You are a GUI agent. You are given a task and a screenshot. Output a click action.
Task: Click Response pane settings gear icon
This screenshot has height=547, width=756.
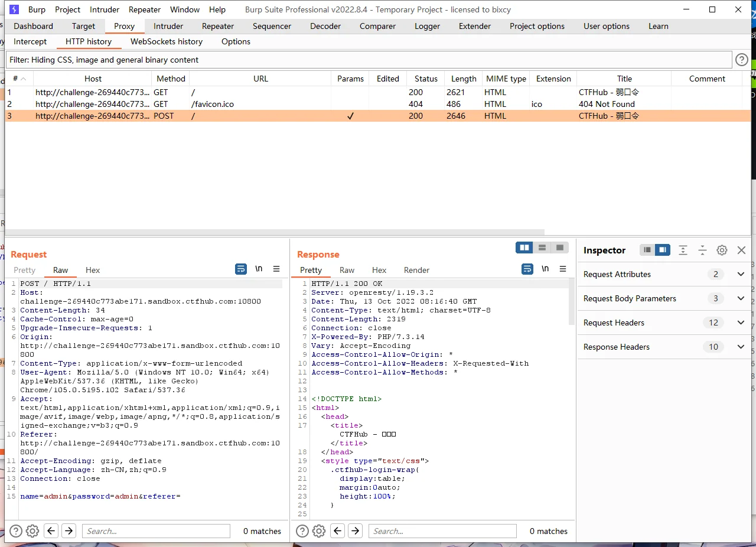319,531
